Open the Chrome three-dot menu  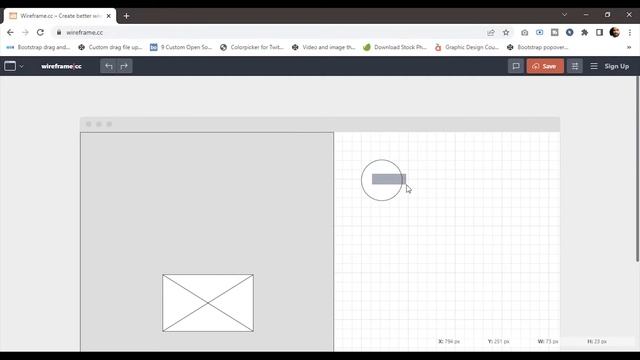click(x=630, y=32)
